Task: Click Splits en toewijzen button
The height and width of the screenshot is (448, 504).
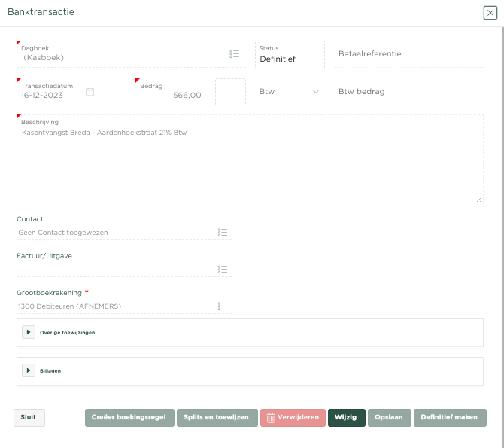Action: [x=217, y=418]
